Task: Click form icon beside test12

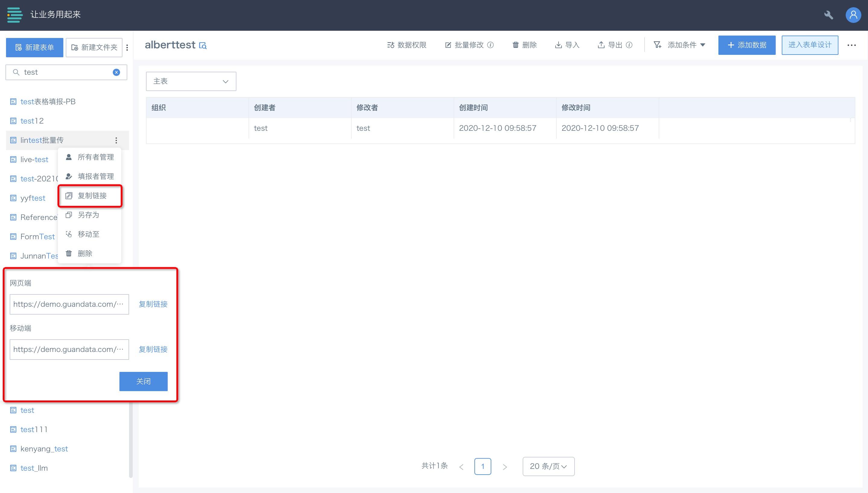Action: [x=13, y=121]
